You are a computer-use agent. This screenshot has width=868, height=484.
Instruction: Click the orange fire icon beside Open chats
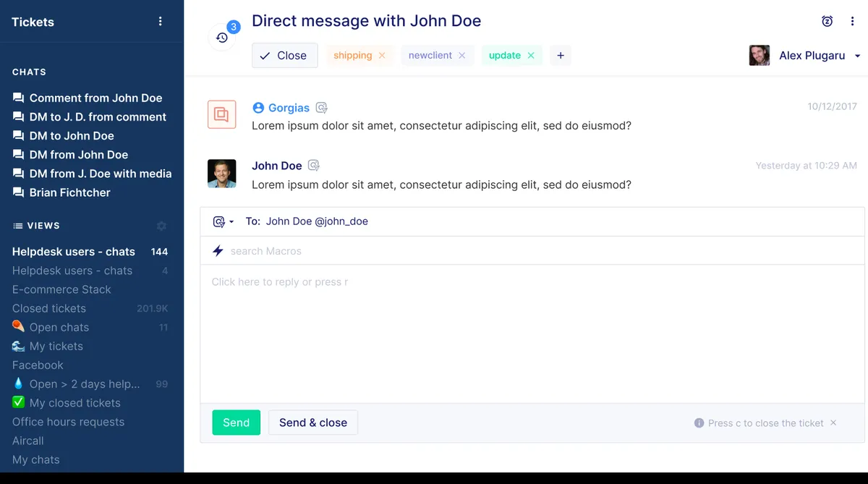click(x=18, y=327)
